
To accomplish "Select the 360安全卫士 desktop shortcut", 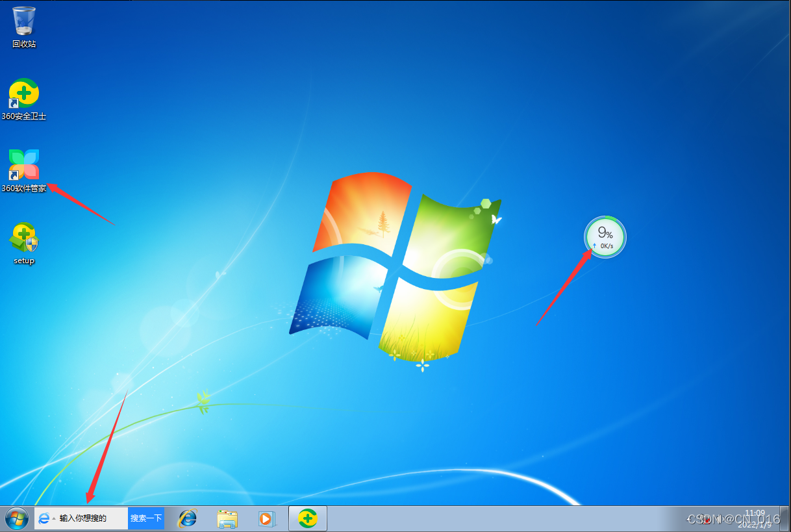I will [x=24, y=99].
